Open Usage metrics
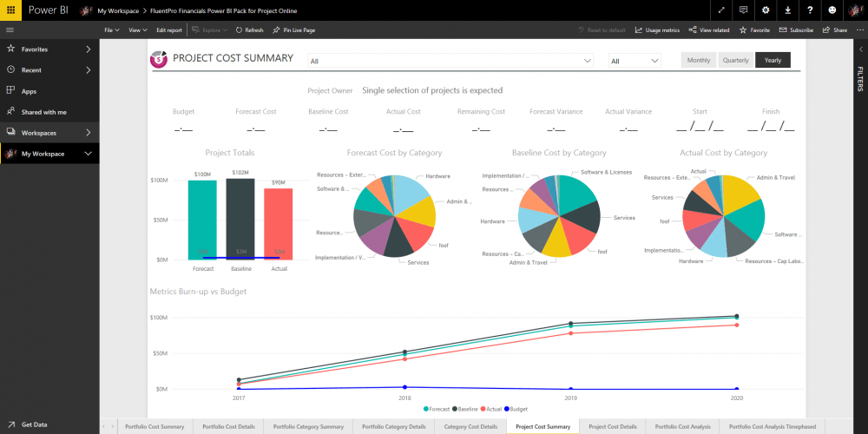This screenshot has height=434, width=868. pos(657,30)
